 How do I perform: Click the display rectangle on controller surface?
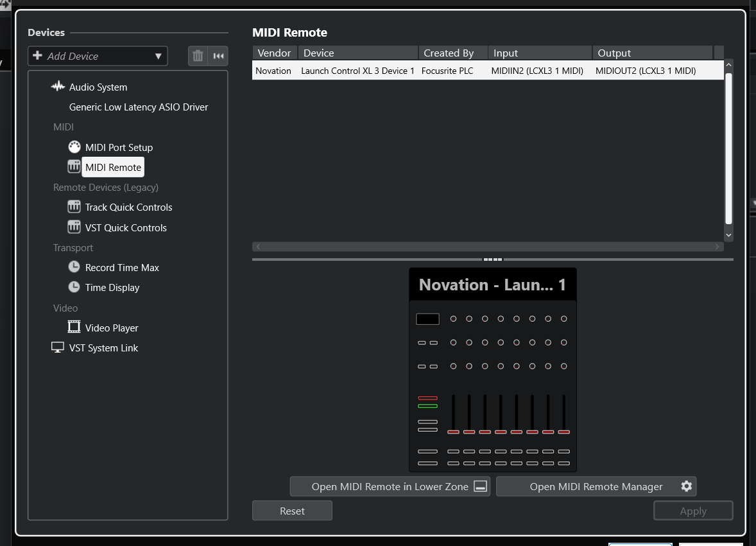pos(427,319)
